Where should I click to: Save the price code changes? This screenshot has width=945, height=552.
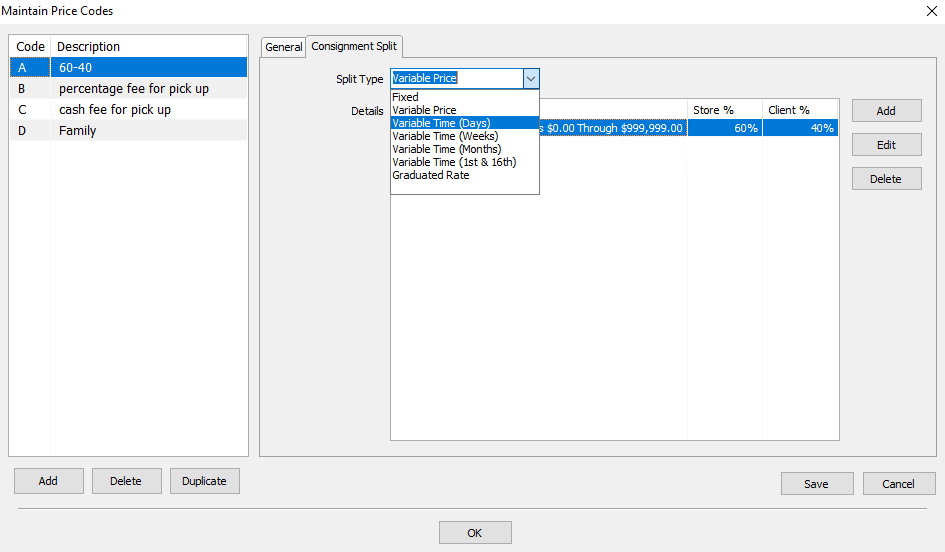click(x=817, y=484)
